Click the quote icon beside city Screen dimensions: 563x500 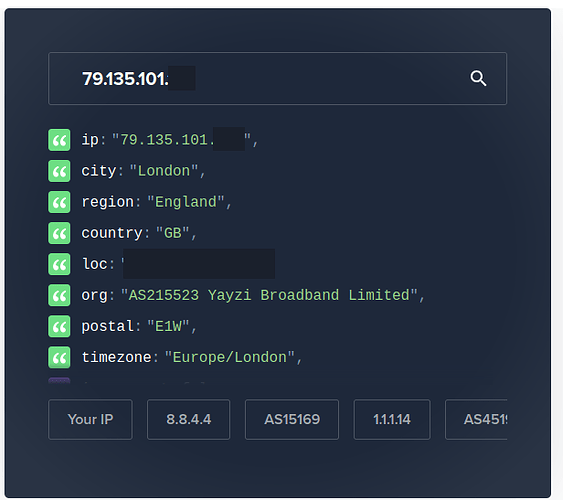[x=59, y=171]
